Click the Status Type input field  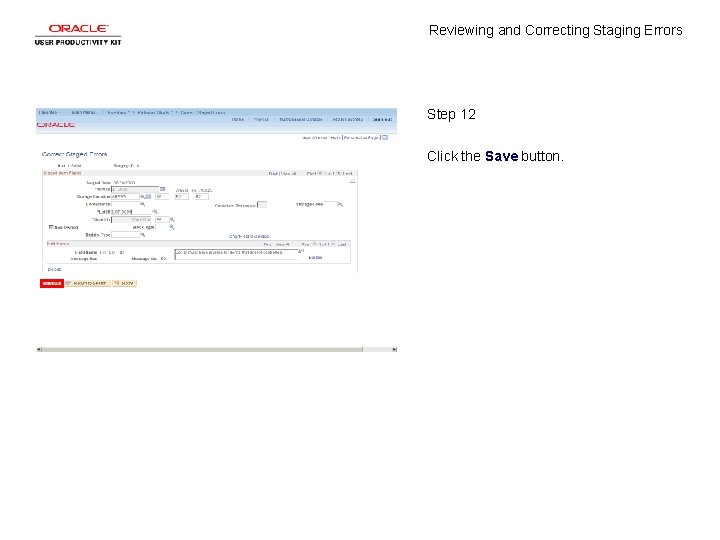click(x=125, y=235)
